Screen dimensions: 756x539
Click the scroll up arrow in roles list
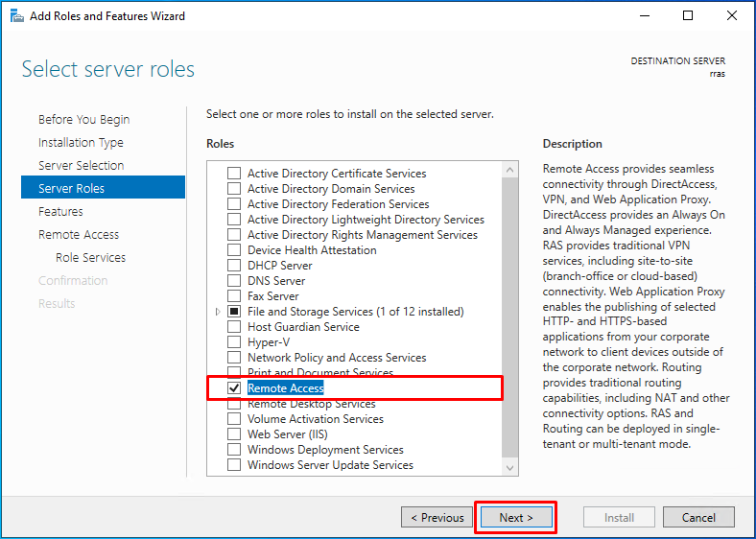tap(510, 170)
